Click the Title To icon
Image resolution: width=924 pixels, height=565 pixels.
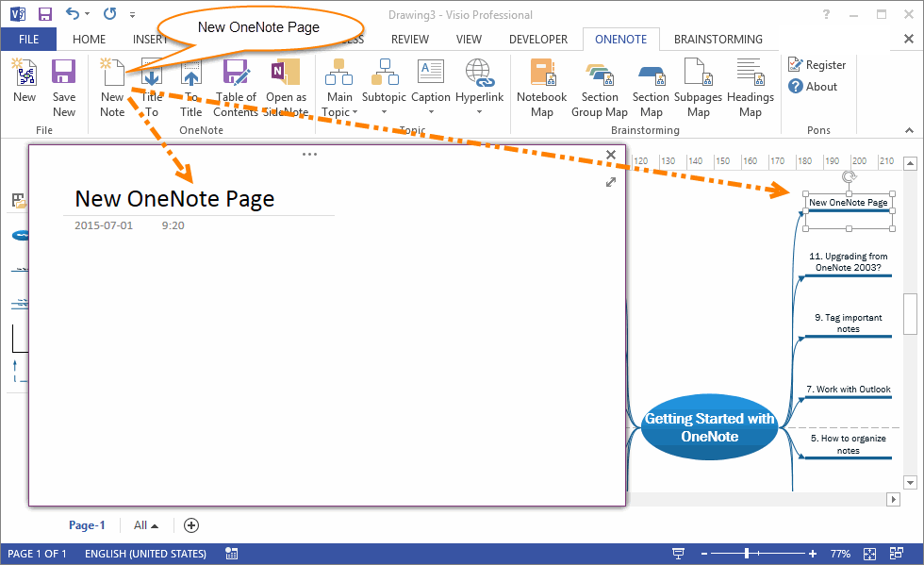[152, 72]
